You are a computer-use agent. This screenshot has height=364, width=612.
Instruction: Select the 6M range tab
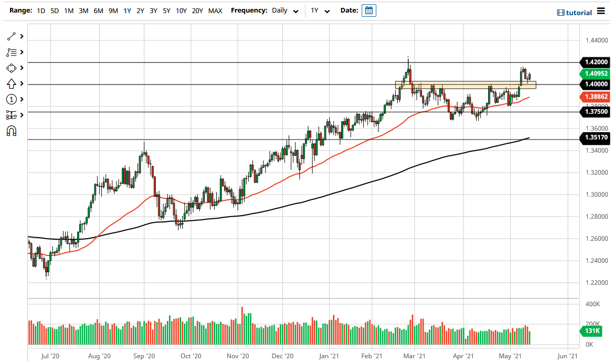point(98,10)
